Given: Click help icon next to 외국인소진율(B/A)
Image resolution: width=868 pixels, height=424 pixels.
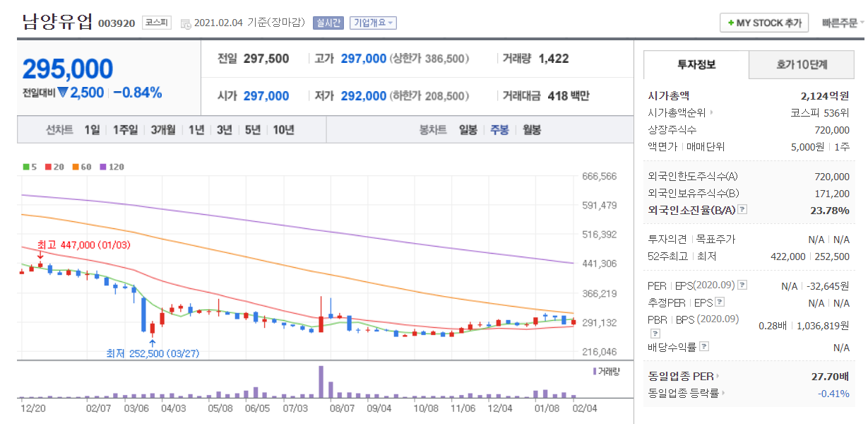Looking at the screenshot, I should [x=742, y=210].
